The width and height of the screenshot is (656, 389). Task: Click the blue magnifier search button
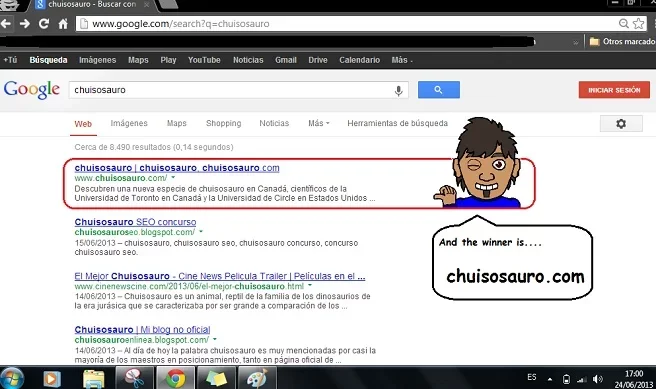(x=438, y=90)
